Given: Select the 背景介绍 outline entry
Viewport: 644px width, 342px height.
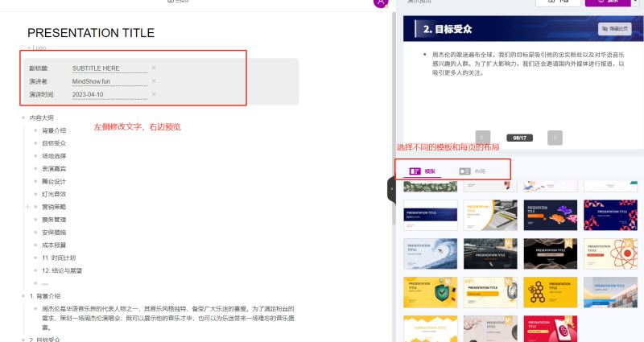Looking at the screenshot, I should coord(54,130).
